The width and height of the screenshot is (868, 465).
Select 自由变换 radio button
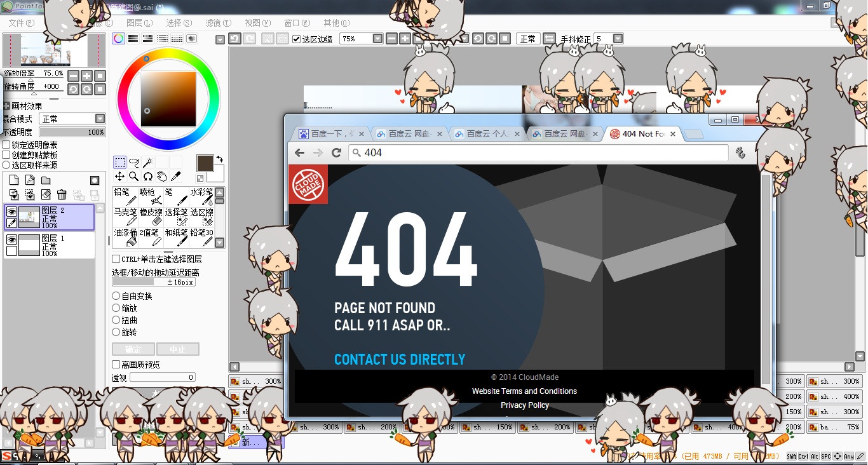[116, 296]
